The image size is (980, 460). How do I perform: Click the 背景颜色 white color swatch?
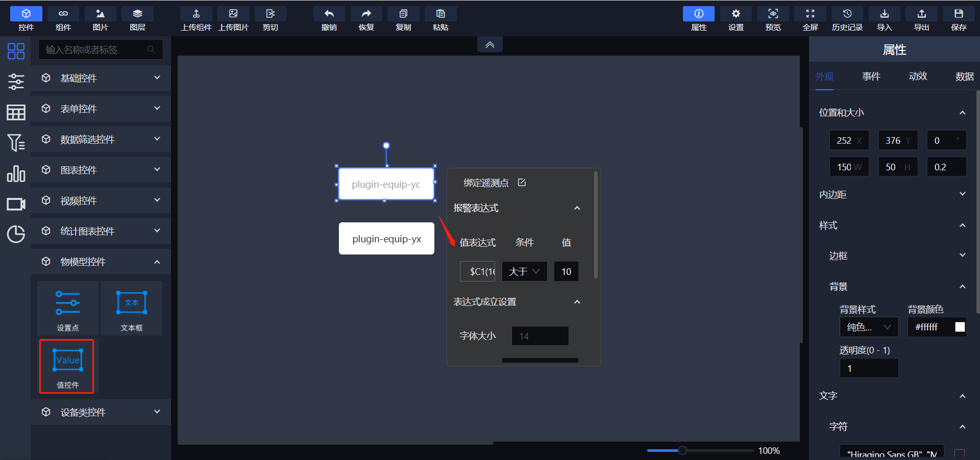click(x=960, y=327)
